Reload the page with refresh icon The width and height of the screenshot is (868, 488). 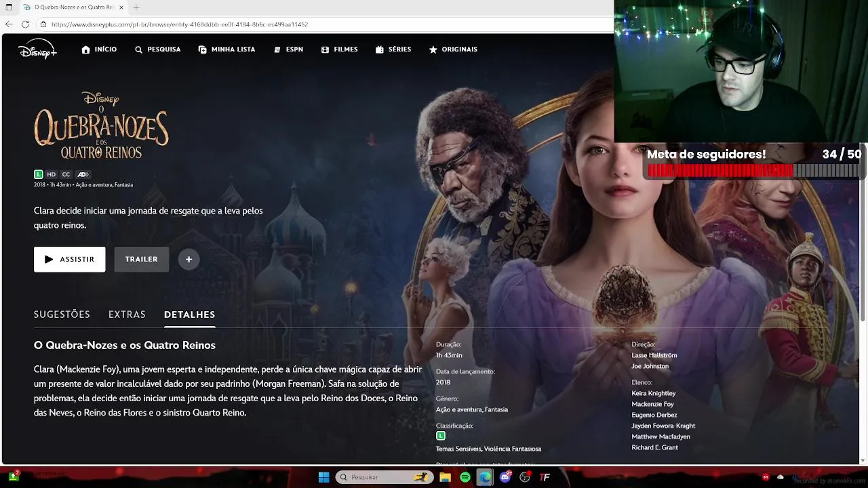(25, 24)
